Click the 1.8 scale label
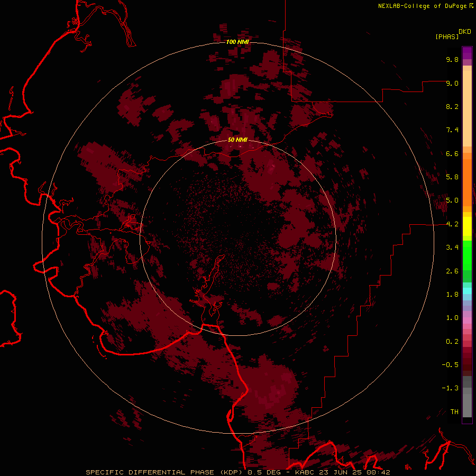Viewport: 476px width, 476px height. (x=452, y=295)
